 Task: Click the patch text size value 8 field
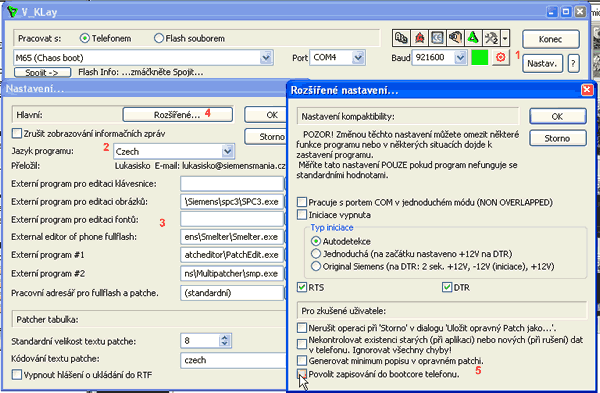click(201, 341)
